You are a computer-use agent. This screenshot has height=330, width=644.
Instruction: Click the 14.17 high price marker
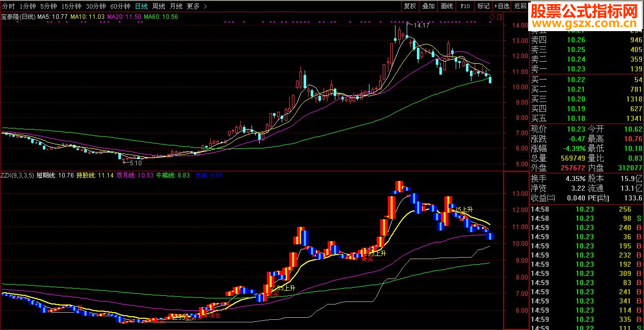click(x=422, y=26)
